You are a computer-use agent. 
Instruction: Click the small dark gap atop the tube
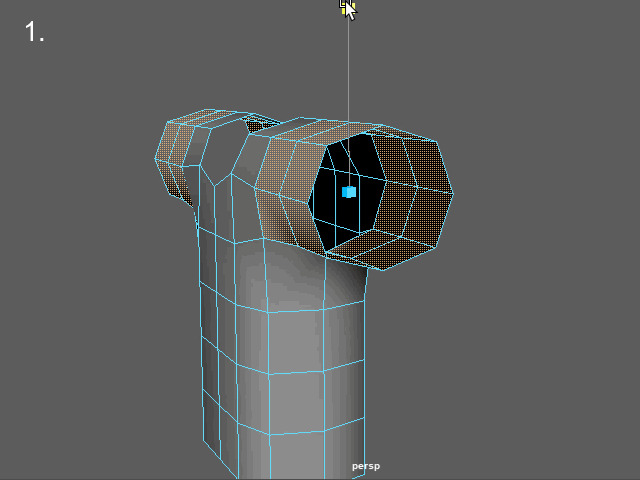tap(262, 124)
